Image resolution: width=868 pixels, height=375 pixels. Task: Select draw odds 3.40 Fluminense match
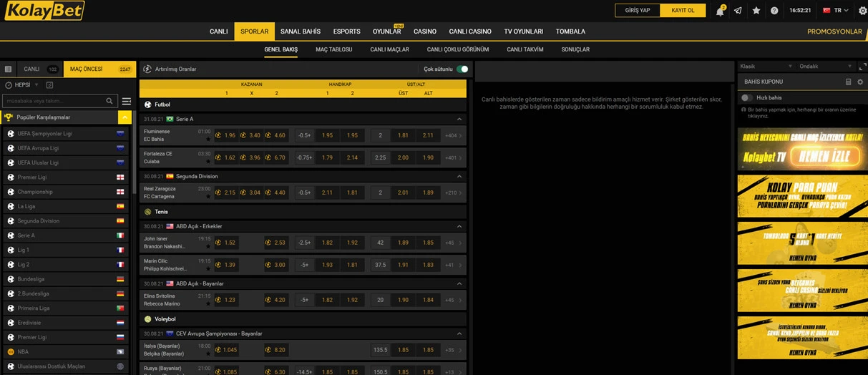250,135
